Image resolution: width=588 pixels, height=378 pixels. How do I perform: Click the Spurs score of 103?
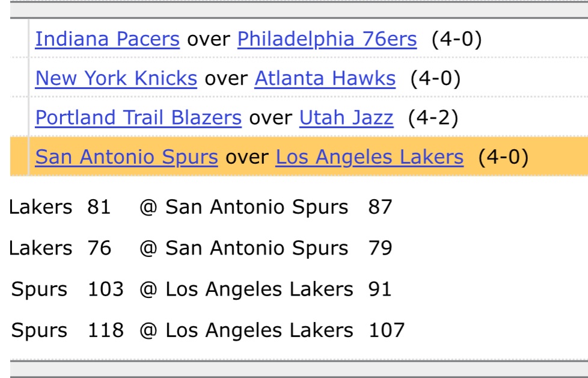[105, 289]
